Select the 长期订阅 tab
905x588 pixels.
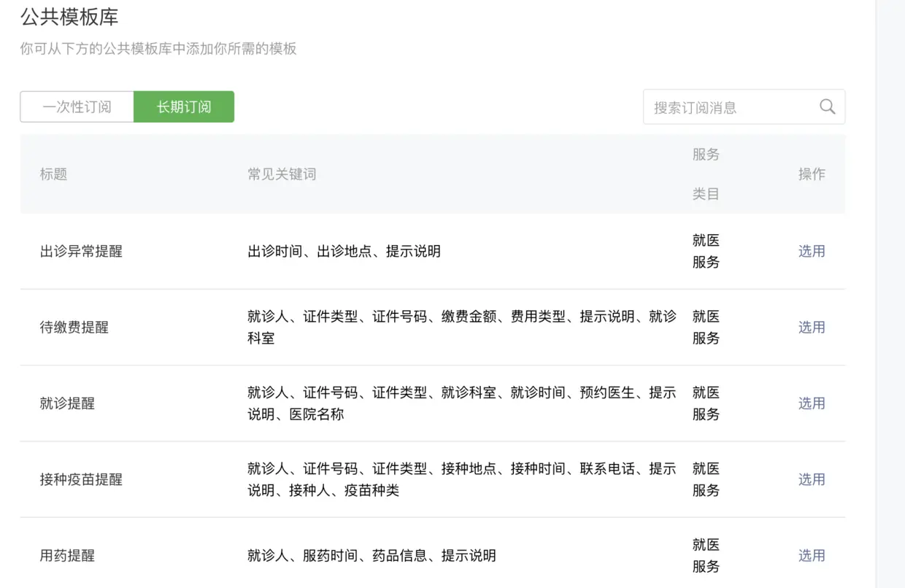(184, 107)
